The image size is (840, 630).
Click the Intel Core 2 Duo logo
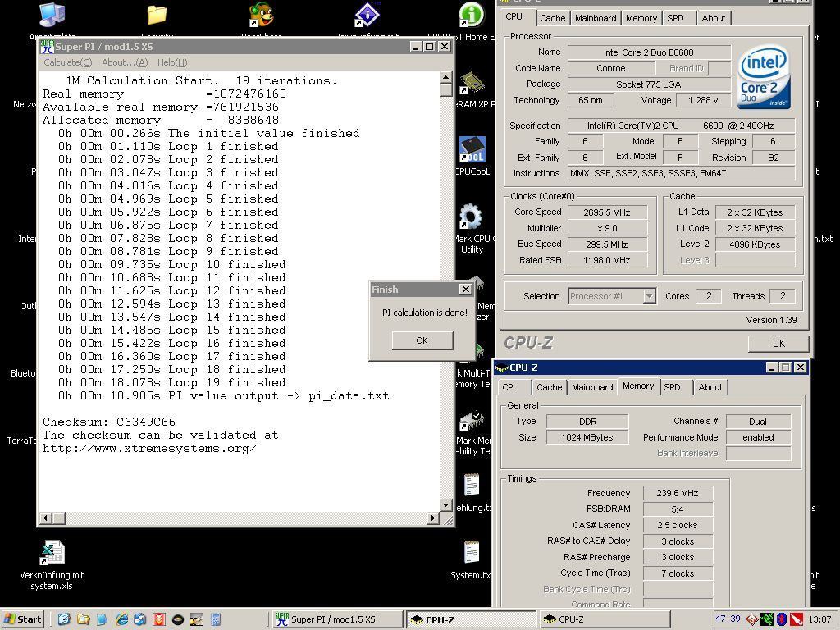click(764, 77)
